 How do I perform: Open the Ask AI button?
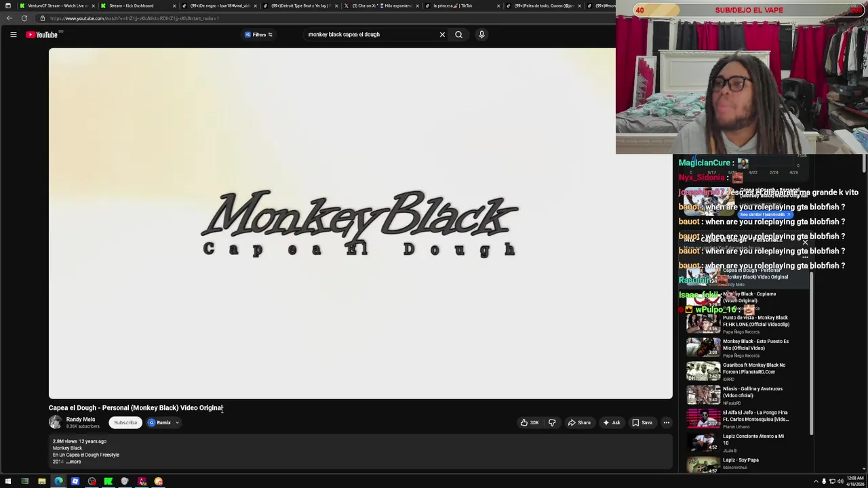[x=611, y=422]
